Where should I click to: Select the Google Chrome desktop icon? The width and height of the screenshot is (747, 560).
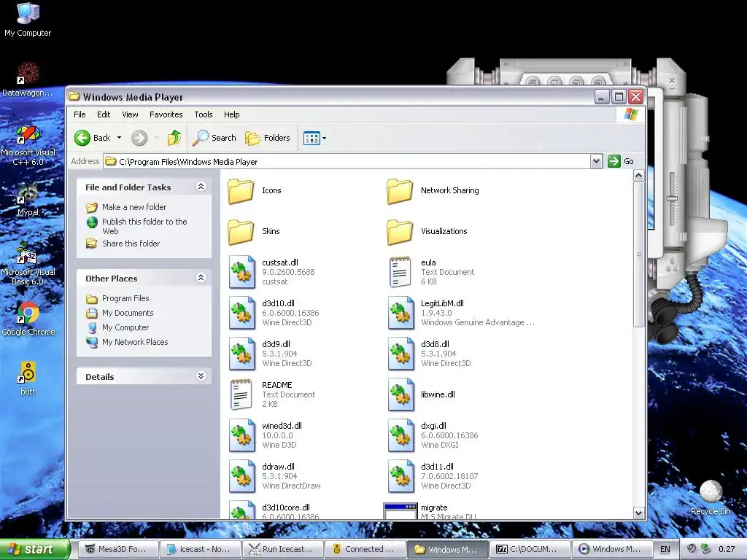click(28, 319)
